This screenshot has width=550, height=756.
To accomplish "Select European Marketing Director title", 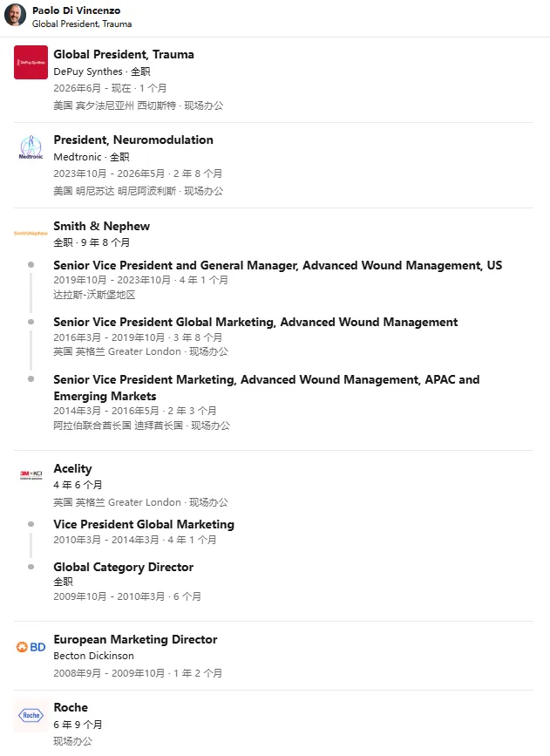I will point(135,639).
